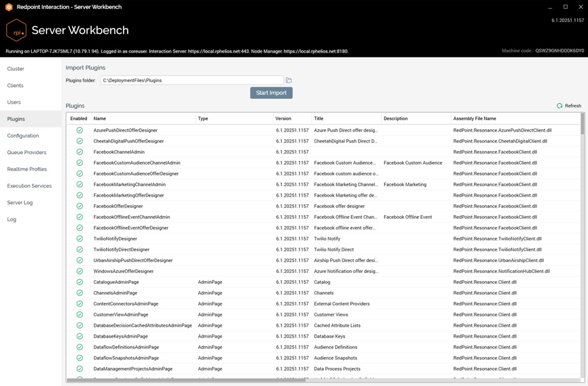Toggle Enabled checkmark for FacebookChannelAdmin
Image resolution: width=588 pixels, height=386 pixels.
80,152
